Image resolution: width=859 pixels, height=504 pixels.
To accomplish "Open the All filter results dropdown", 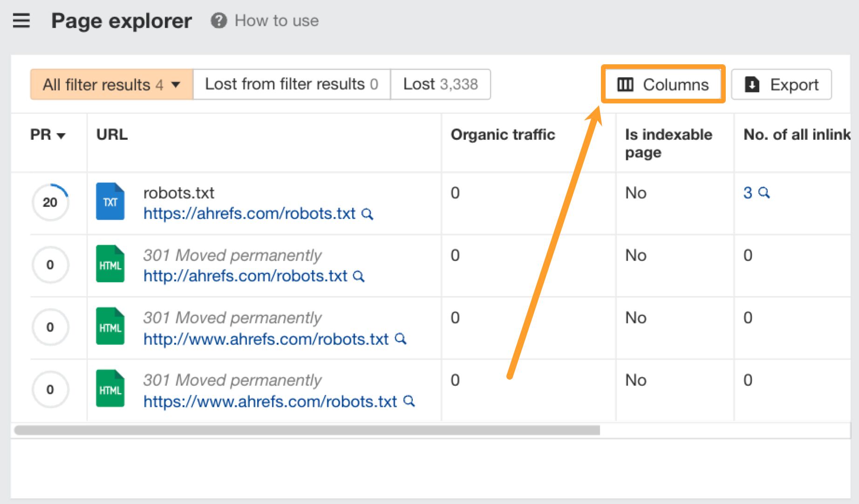I will [110, 84].
